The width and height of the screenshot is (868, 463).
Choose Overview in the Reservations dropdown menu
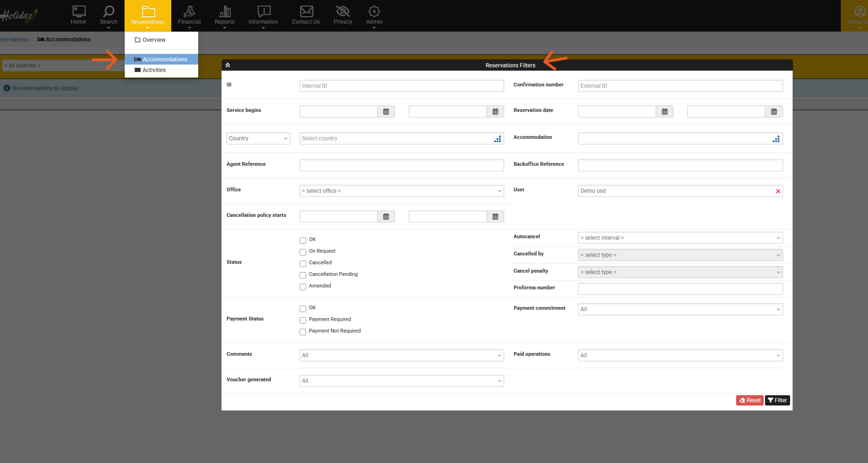(x=154, y=40)
